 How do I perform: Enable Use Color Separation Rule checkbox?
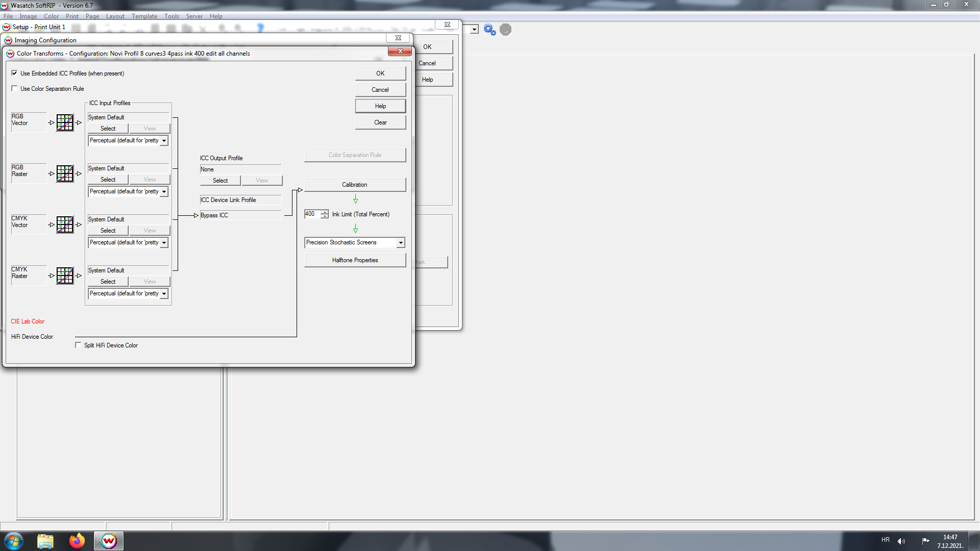(14, 88)
